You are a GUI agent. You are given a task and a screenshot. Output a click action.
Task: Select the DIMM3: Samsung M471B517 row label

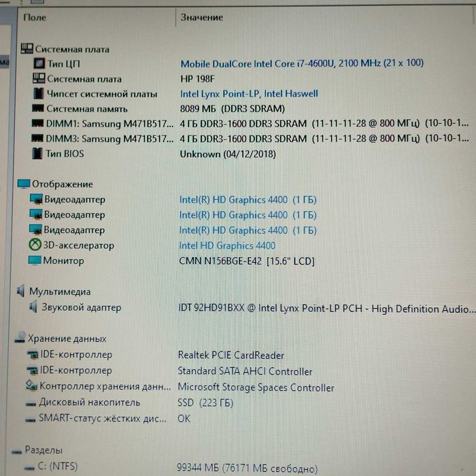(109, 139)
